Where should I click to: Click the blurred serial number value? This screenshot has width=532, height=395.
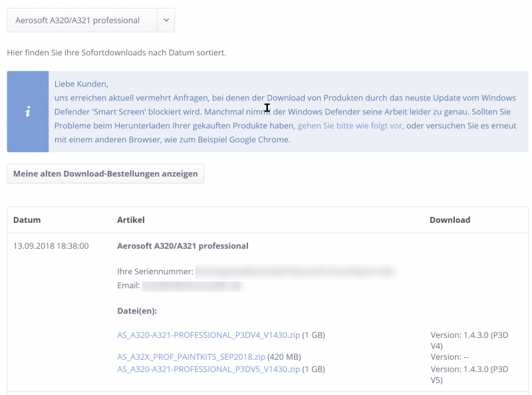click(x=297, y=272)
